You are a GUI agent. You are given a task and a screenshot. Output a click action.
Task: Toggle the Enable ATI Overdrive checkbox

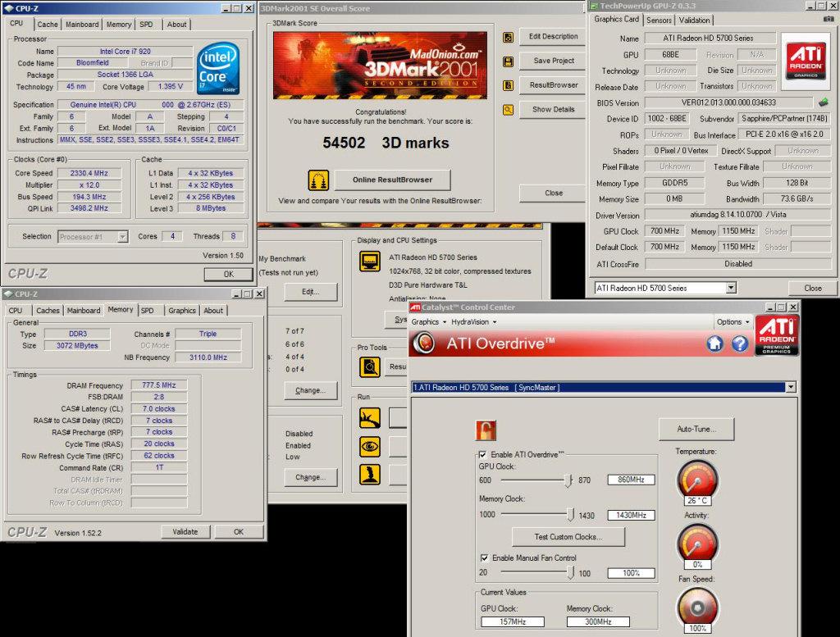coord(482,454)
